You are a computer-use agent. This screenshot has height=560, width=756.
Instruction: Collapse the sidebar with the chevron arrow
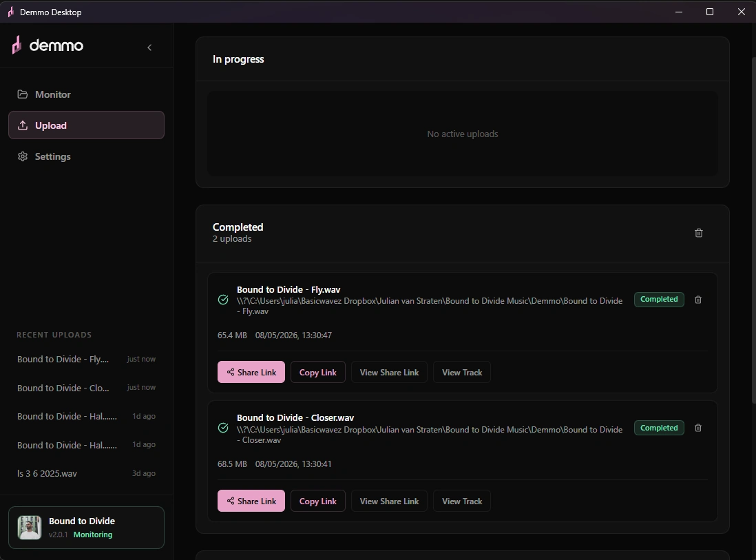(x=149, y=48)
